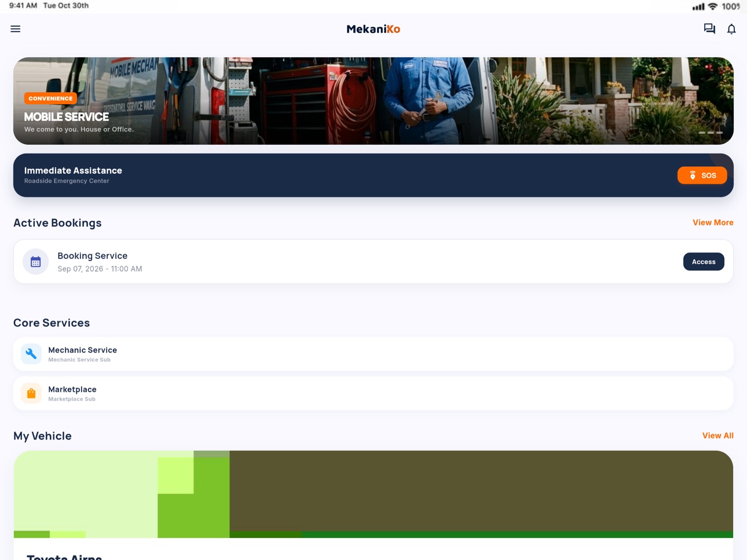Screen dimensions: 747x560
Task: Tap the Mobile Service banner
Action: pyautogui.click(x=373, y=101)
